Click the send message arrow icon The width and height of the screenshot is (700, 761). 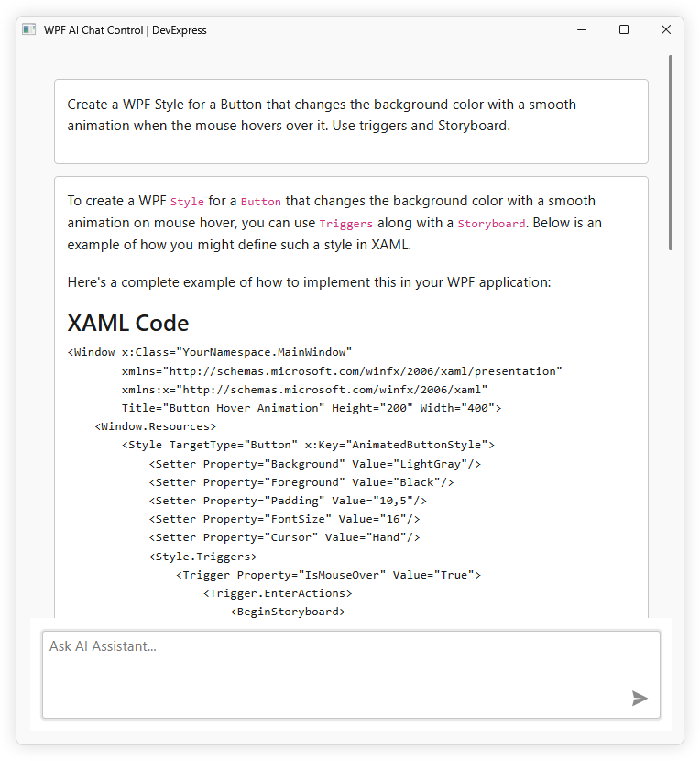(640, 699)
